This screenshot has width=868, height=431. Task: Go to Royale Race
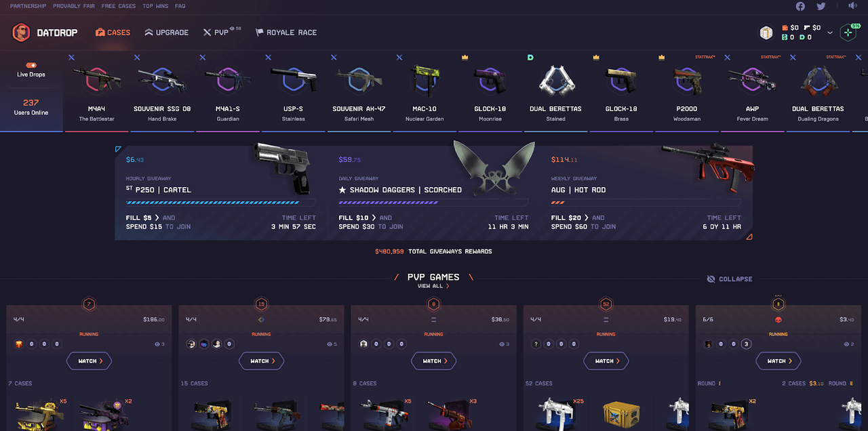click(286, 33)
